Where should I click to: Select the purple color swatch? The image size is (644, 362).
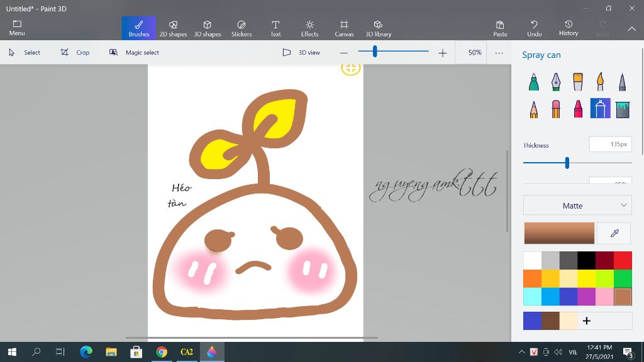point(587,297)
